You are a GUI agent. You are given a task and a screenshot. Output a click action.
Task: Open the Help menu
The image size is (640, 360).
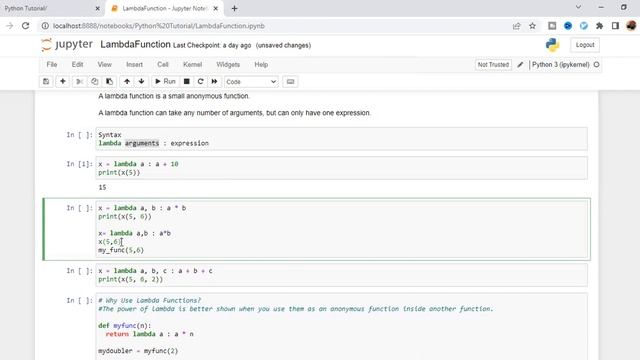point(261,64)
